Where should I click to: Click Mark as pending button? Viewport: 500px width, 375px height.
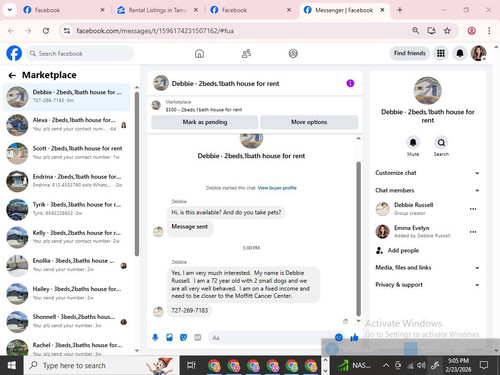tap(205, 122)
